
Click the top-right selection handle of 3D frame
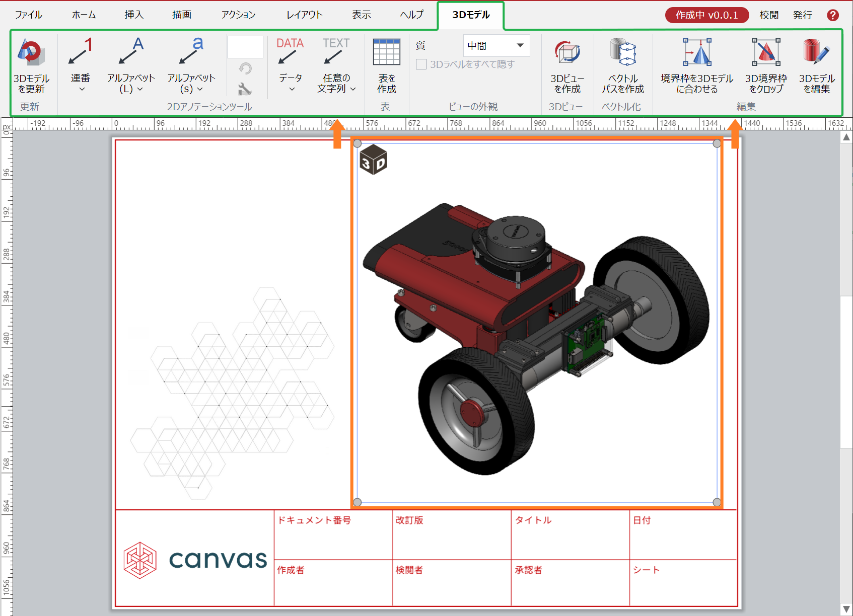(x=717, y=144)
